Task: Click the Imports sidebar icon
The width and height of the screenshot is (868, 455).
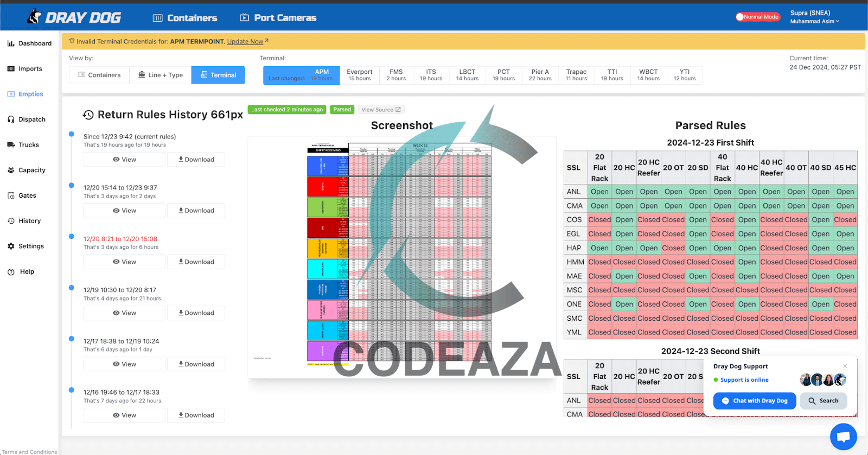Action: point(11,69)
